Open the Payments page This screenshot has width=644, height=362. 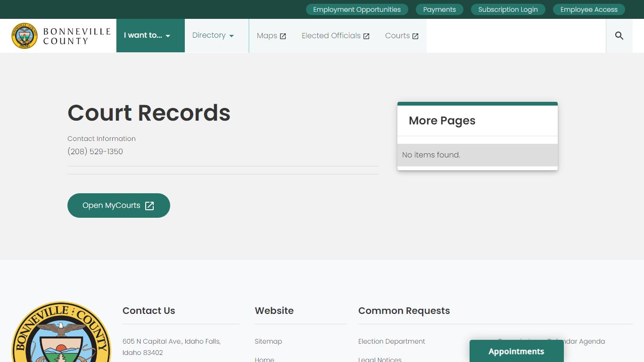pyautogui.click(x=439, y=9)
